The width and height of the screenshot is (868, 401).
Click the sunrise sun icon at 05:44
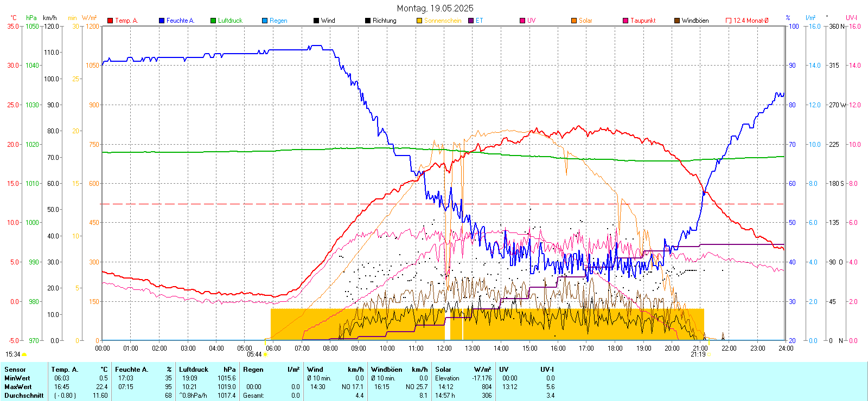click(x=265, y=354)
